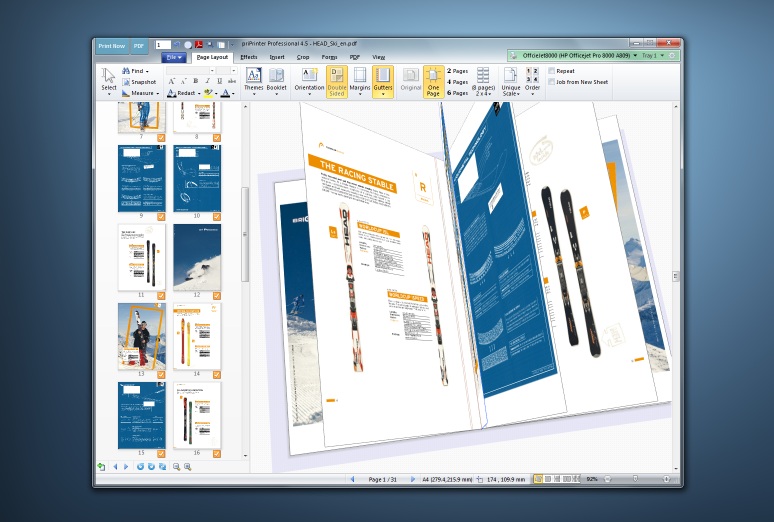Select 4 Pages per sheet
The image size is (774, 522).
pos(457,82)
